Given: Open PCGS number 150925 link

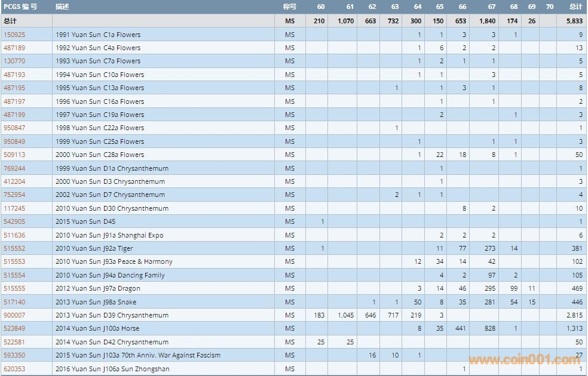Looking at the screenshot, I should point(14,35).
